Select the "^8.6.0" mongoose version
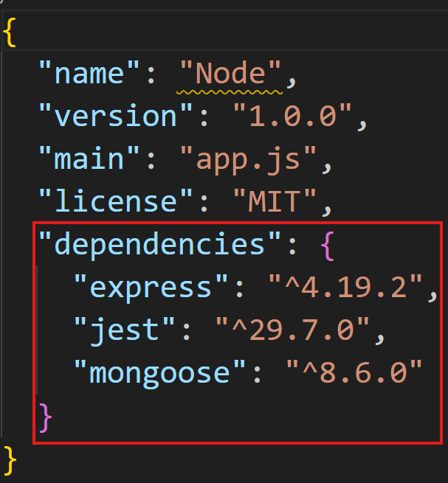 [354, 372]
